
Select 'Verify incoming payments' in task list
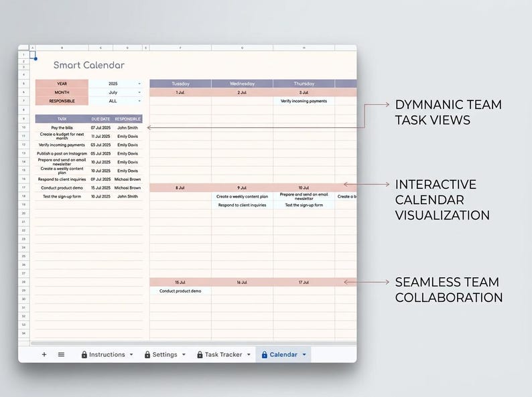tap(62, 145)
